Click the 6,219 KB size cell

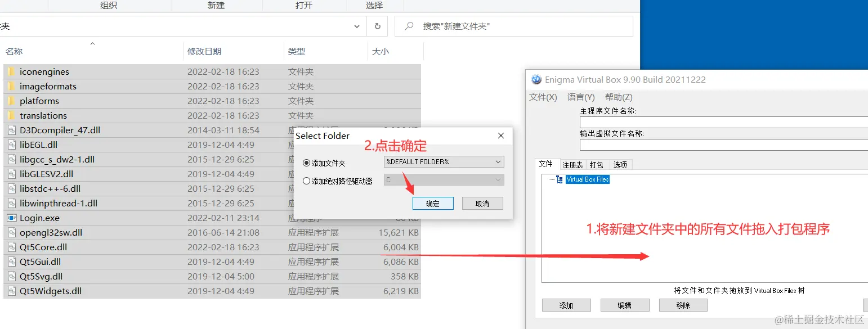coord(401,291)
